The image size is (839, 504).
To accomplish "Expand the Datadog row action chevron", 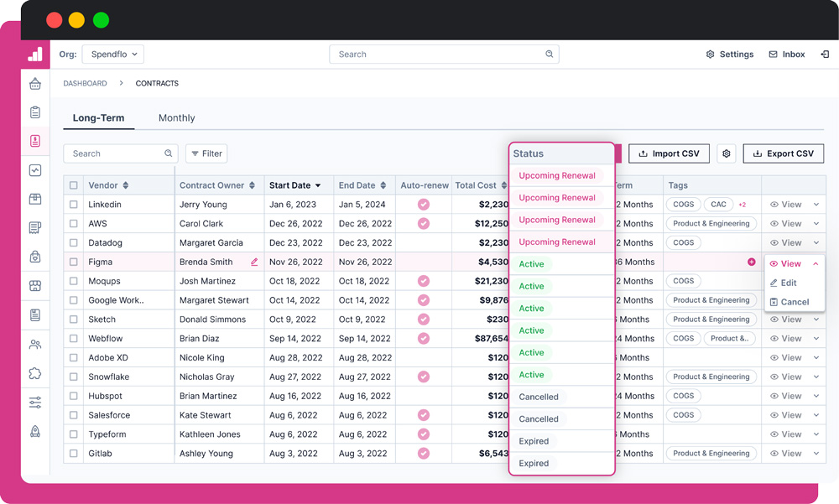I will click(x=816, y=243).
